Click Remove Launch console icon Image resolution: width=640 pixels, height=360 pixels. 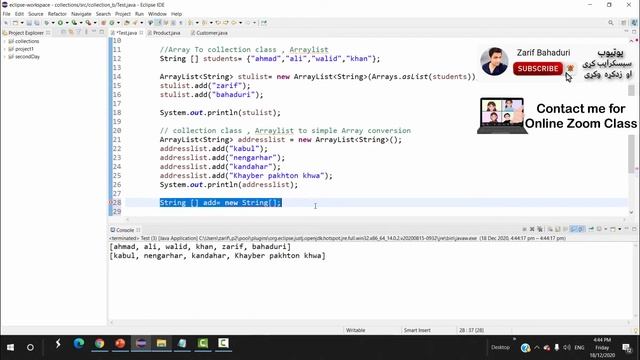coord(532,229)
